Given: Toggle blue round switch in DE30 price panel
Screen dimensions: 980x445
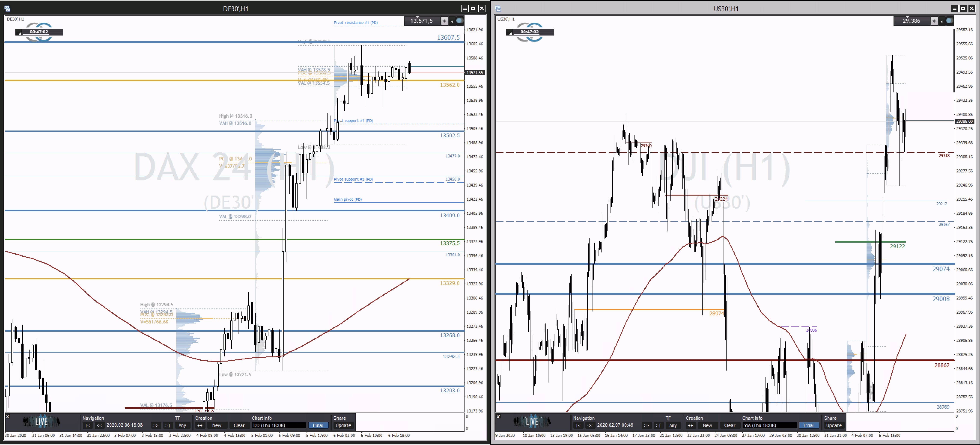Looking at the screenshot, I should click(x=460, y=21).
